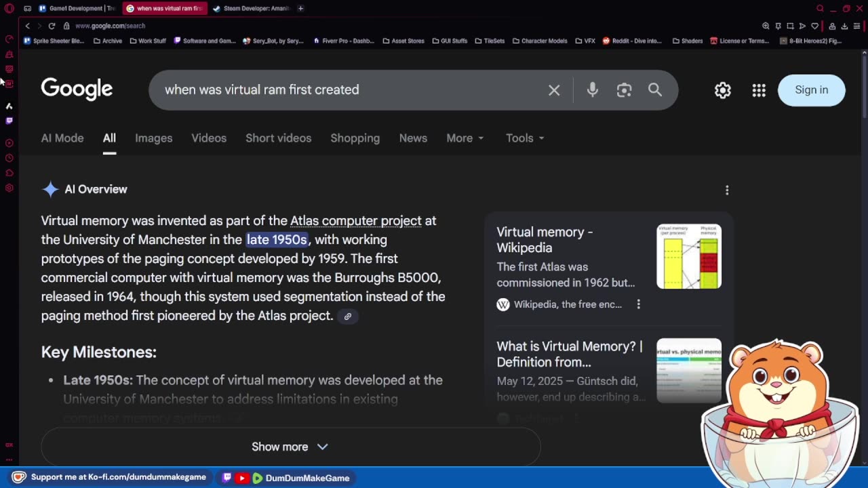Open AI Overview three-dot options
Screen dimensions: 868x488
tap(727, 190)
